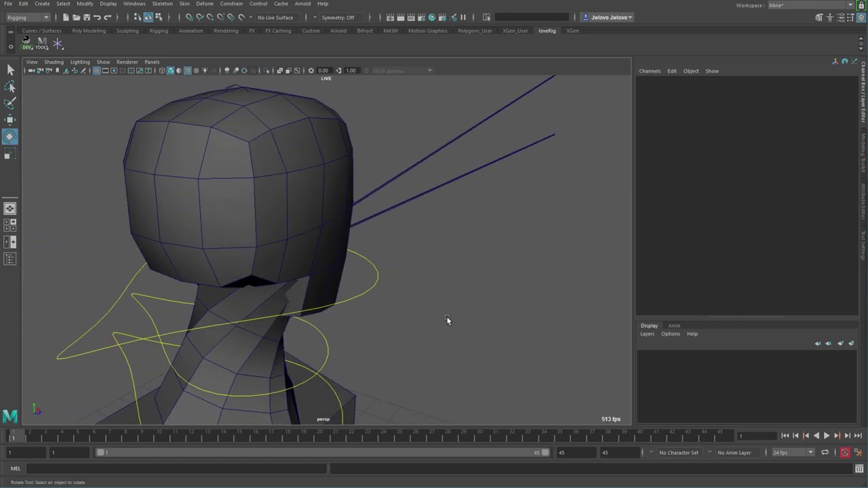Screen dimensions: 868x488
Task: Click the Animation preferences running-man icon
Action: point(858,452)
